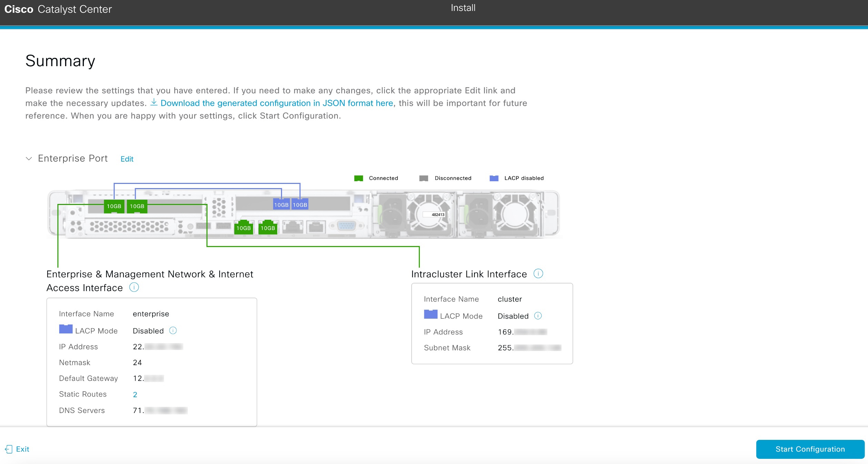Screen dimensions: 868x464
Task: Click Edit next to Enterprise Port
Action: [127, 159]
